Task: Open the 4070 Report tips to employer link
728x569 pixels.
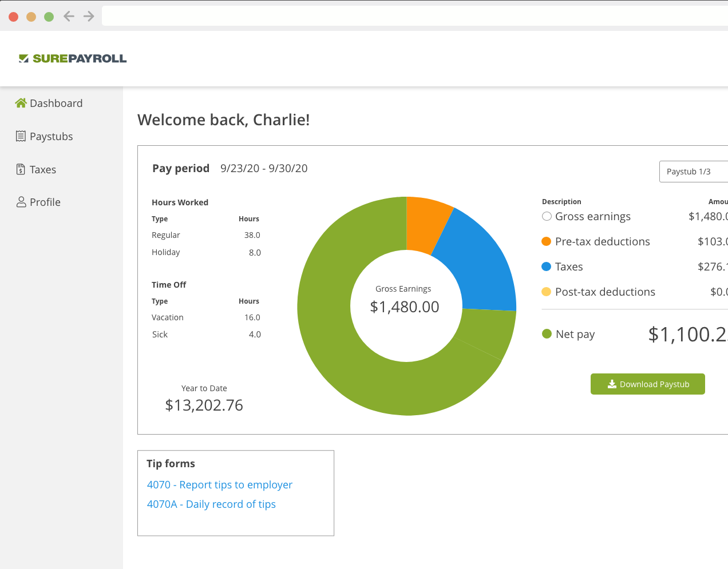Action: [219, 485]
